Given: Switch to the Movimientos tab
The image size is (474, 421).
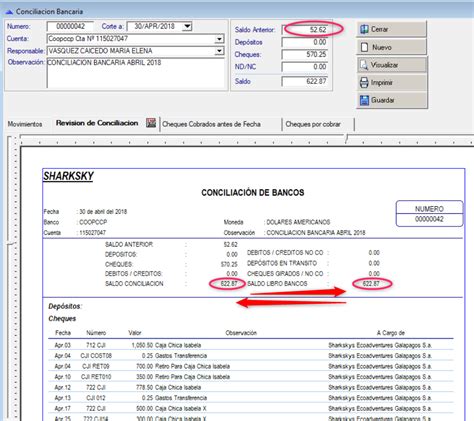Looking at the screenshot, I should point(25,124).
